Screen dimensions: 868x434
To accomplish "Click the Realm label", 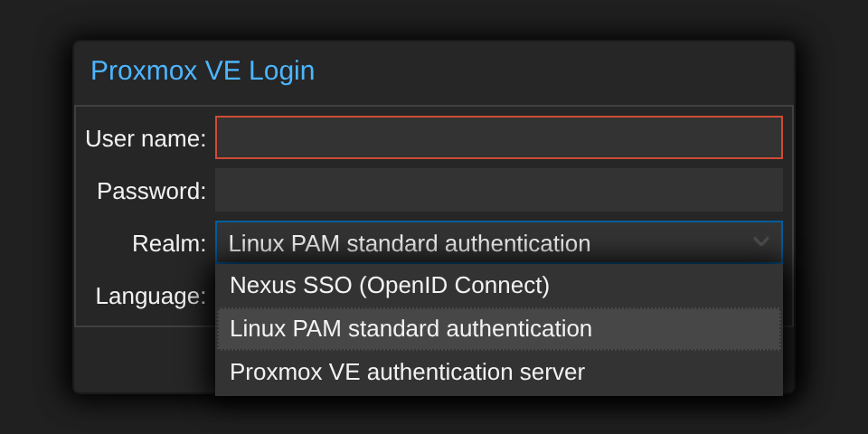I will point(169,243).
